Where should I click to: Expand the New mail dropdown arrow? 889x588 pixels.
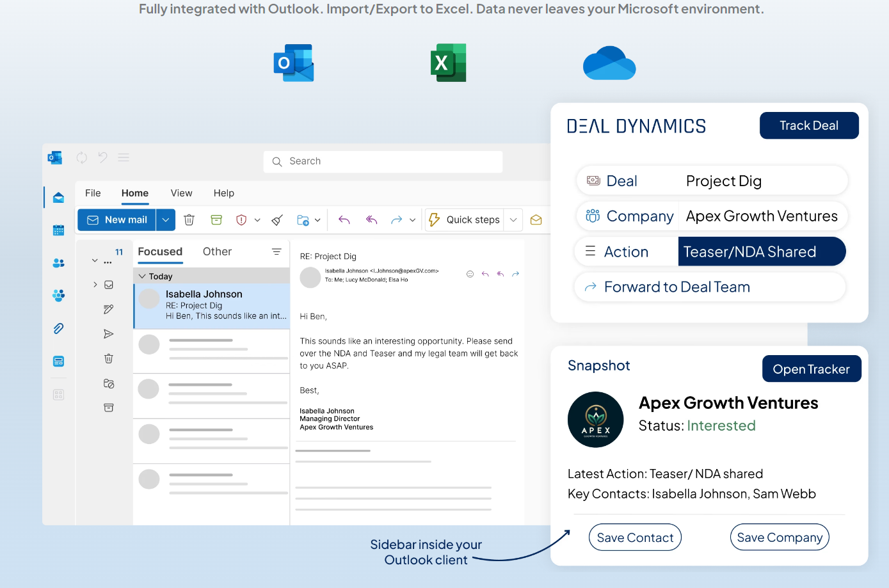(166, 220)
